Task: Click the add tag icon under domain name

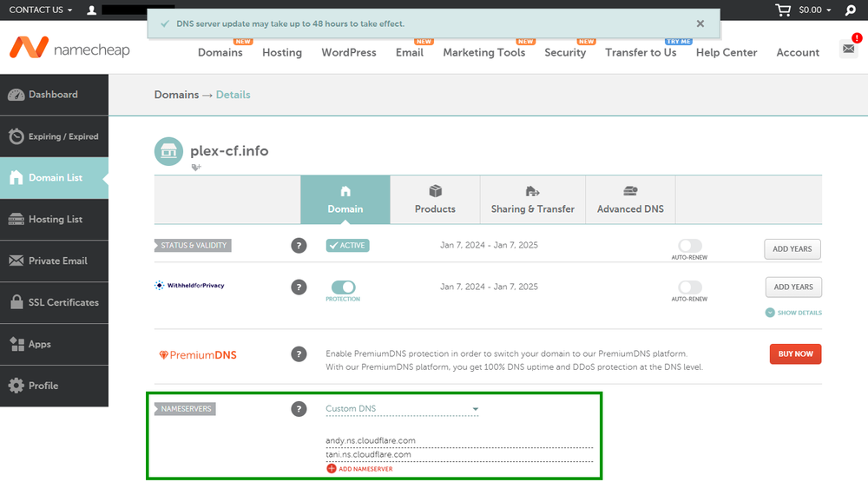Action: 196,168
